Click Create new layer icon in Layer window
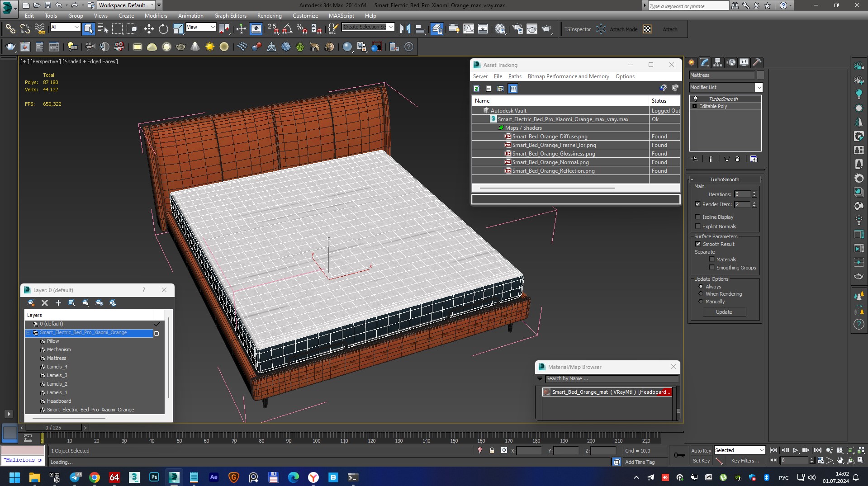This screenshot has width=868, height=486. (x=31, y=303)
